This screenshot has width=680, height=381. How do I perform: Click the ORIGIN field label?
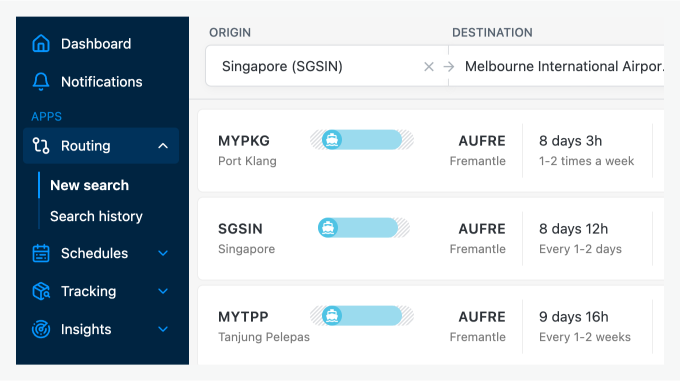[x=230, y=33]
